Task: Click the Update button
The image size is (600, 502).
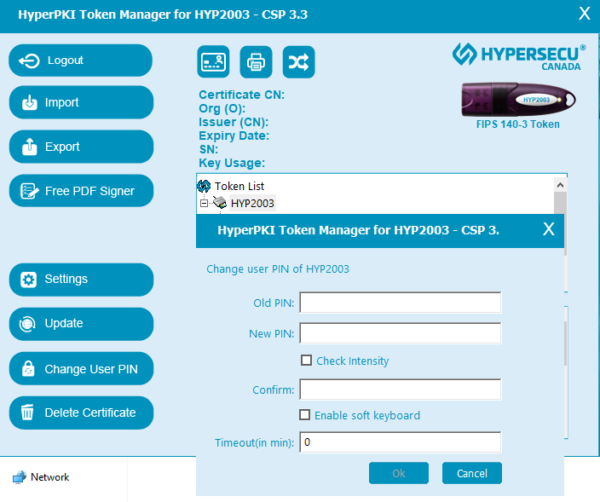Action: tap(81, 324)
